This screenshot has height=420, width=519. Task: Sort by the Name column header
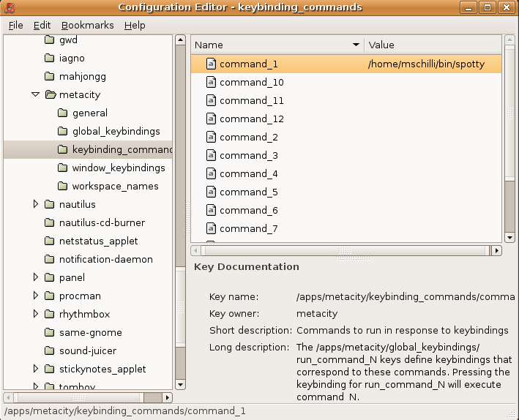click(x=277, y=45)
